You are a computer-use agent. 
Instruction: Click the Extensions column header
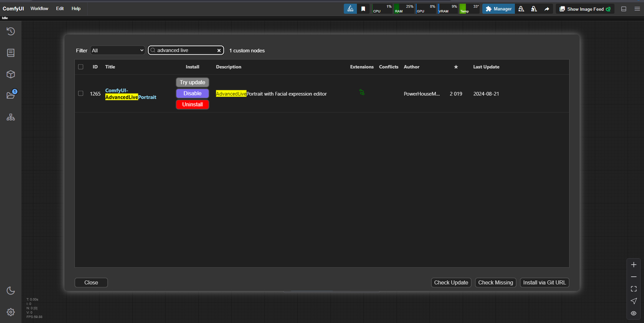pyautogui.click(x=362, y=67)
